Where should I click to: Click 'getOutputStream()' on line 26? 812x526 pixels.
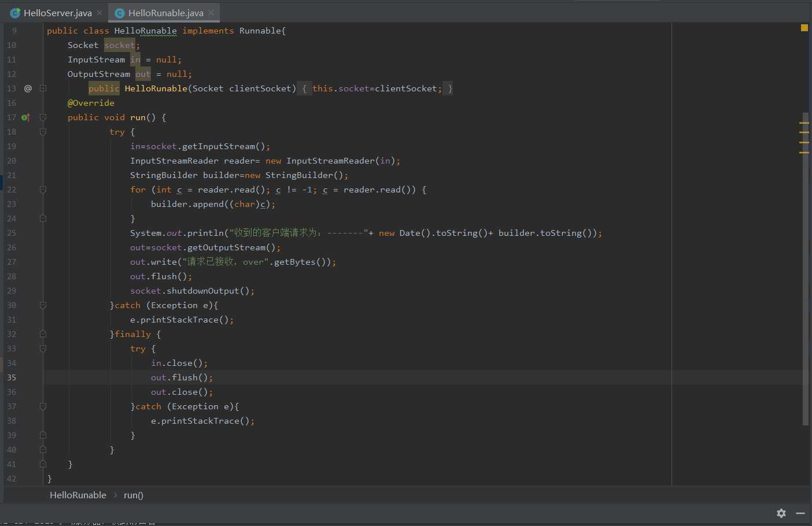231,247
